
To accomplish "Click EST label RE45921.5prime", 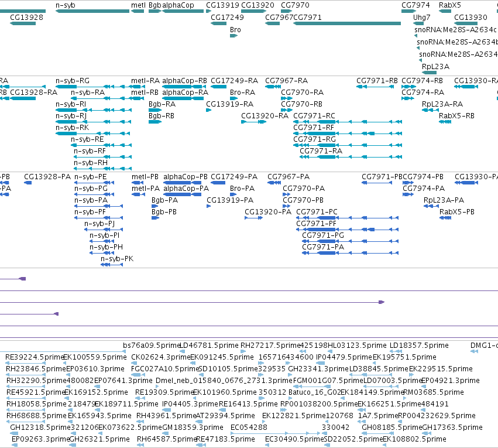I will pyautogui.click(x=36, y=392).
